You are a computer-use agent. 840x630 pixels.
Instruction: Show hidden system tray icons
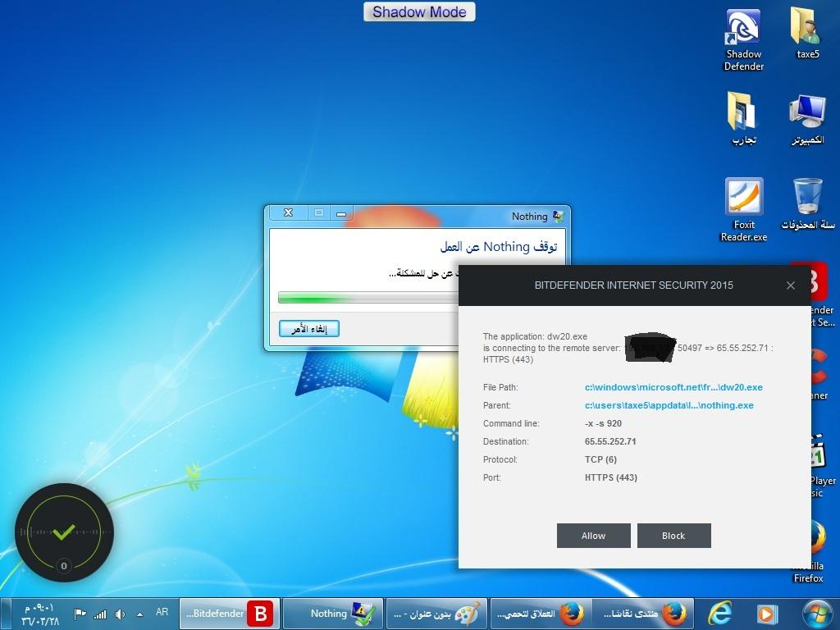click(x=139, y=614)
